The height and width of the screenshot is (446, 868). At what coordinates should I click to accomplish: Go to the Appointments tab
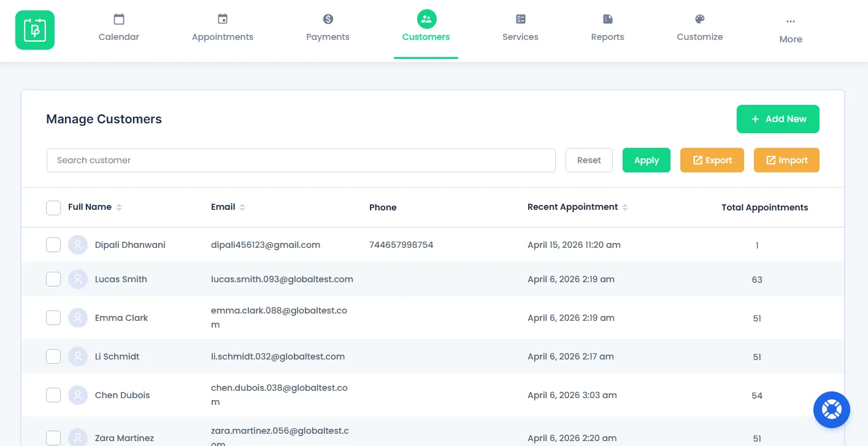coord(223,29)
